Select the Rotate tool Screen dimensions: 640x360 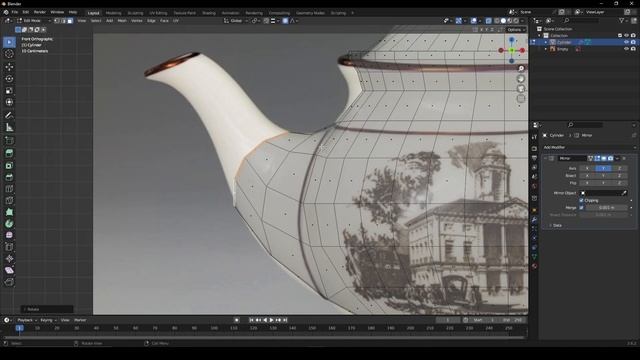tap(9, 78)
